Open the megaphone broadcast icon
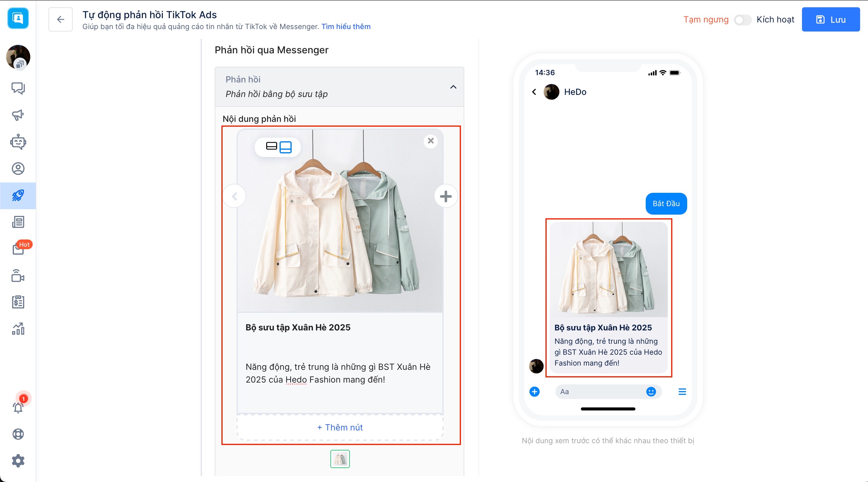 (18, 115)
